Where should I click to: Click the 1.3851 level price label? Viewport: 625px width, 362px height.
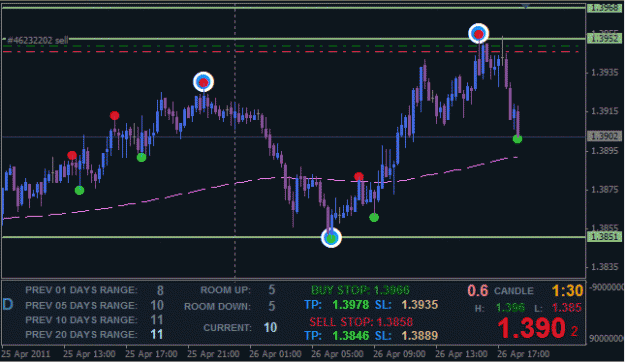pos(604,237)
